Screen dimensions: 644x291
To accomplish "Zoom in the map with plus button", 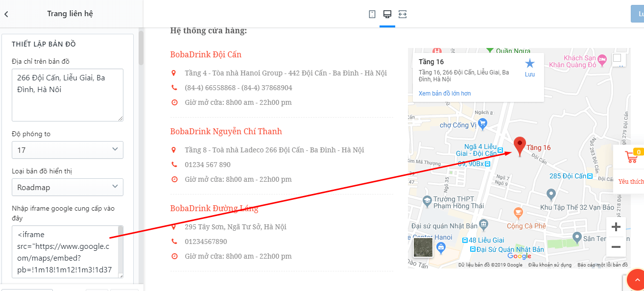I will 616,227.
